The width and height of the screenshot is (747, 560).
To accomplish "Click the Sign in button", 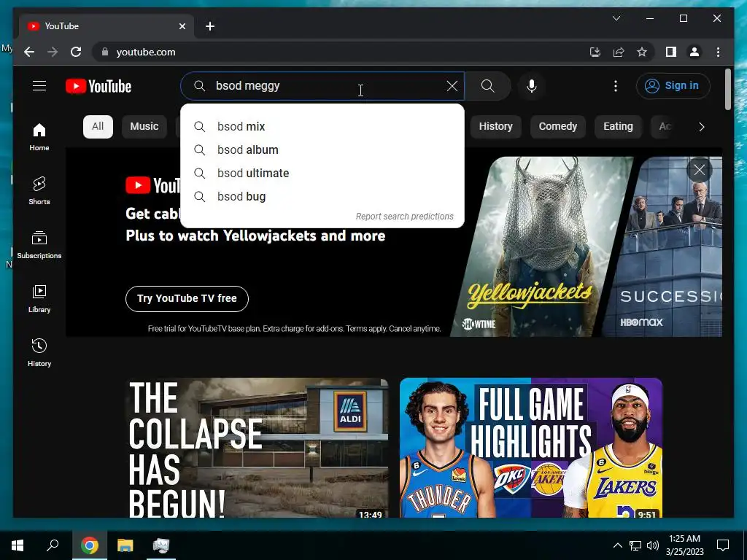I will click(x=673, y=86).
